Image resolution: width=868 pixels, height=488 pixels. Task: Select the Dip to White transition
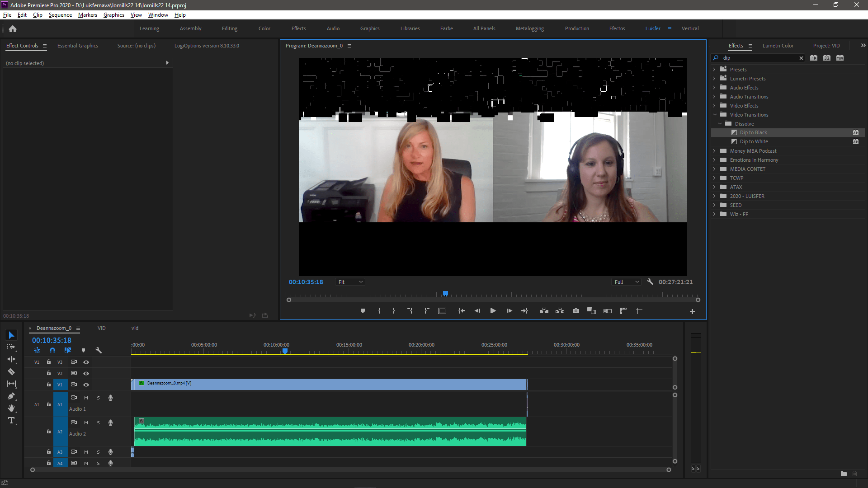pyautogui.click(x=753, y=141)
